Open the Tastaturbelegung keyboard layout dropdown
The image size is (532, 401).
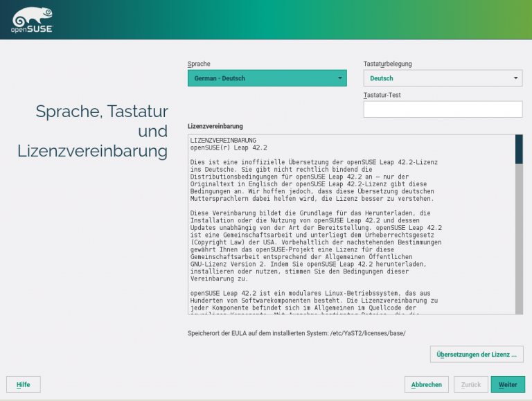pos(443,78)
